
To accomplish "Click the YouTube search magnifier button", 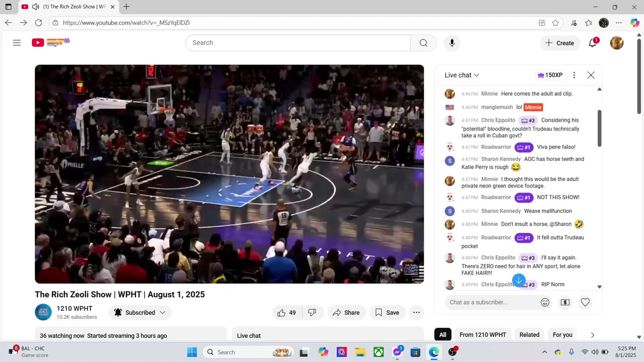I will [423, 43].
